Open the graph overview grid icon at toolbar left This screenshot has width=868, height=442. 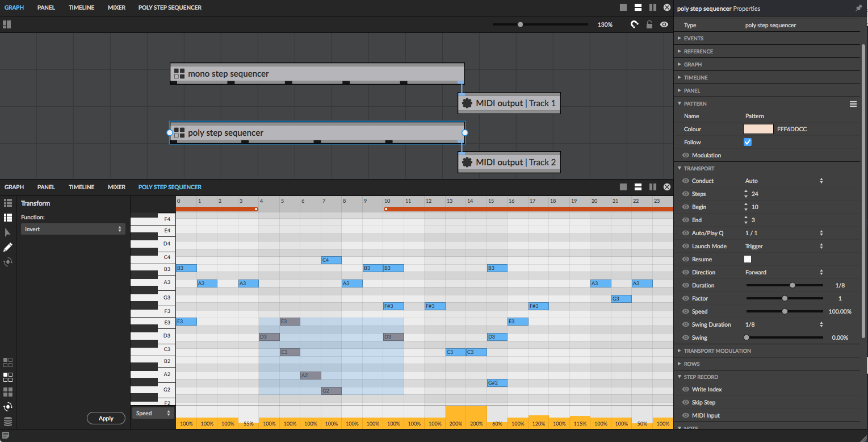pyautogui.click(x=7, y=24)
